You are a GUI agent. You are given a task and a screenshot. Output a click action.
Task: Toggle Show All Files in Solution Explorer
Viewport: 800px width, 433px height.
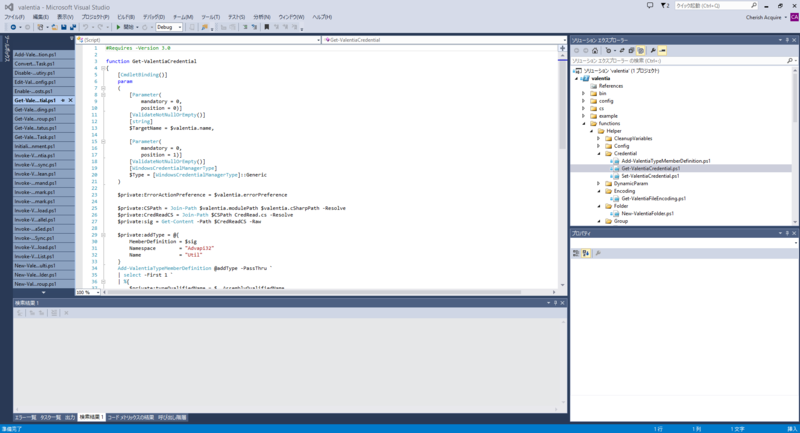click(641, 50)
